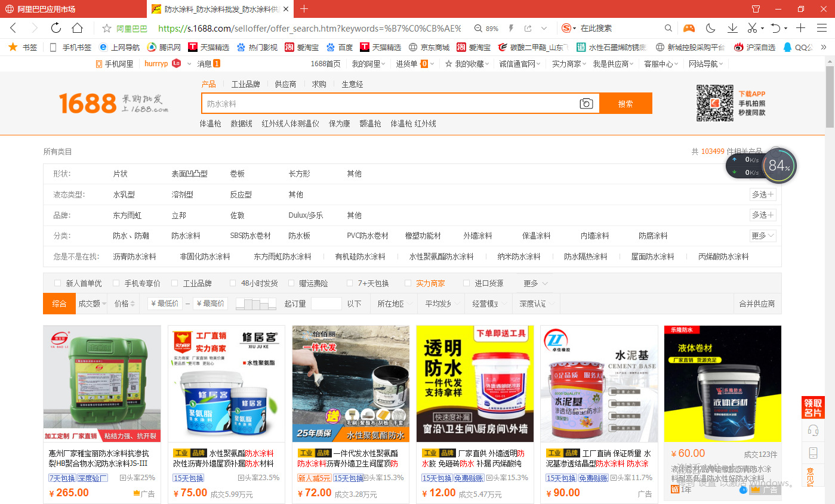Click the game center controller icon
835x504 pixels.
pos(689,28)
